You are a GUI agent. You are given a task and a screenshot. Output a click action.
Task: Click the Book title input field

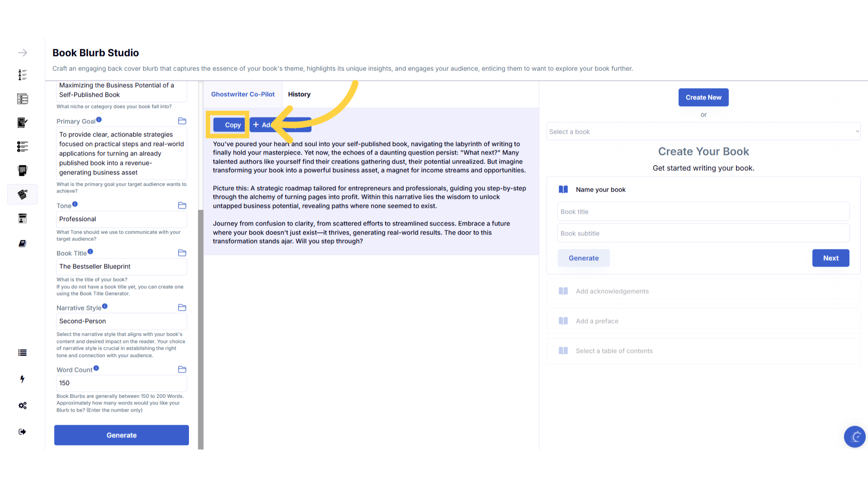[703, 212]
